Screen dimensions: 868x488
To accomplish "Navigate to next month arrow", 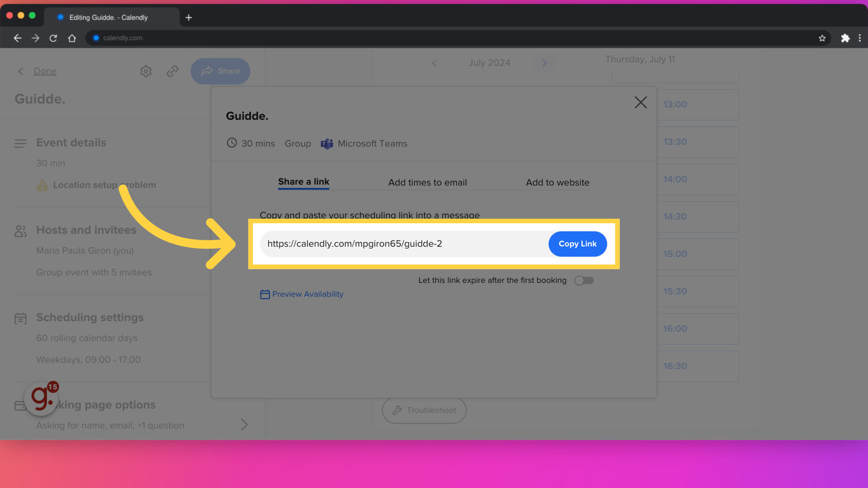I will 544,62.
